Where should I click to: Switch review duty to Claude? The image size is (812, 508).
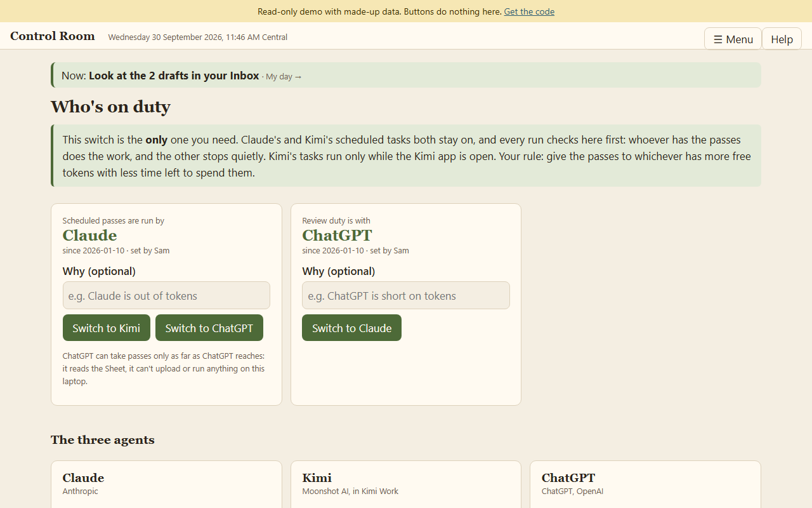[351, 328]
